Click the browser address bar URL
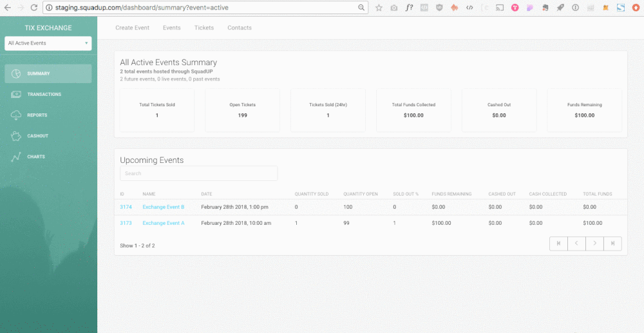This screenshot has height=333, width=644. (x=193, y=8)
